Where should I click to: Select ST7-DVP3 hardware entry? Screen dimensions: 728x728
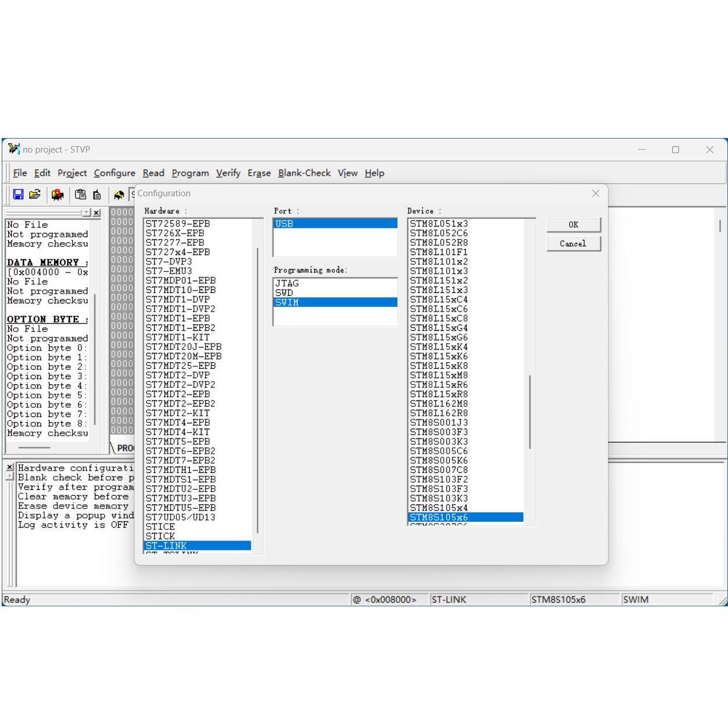[x=197, y=261]
